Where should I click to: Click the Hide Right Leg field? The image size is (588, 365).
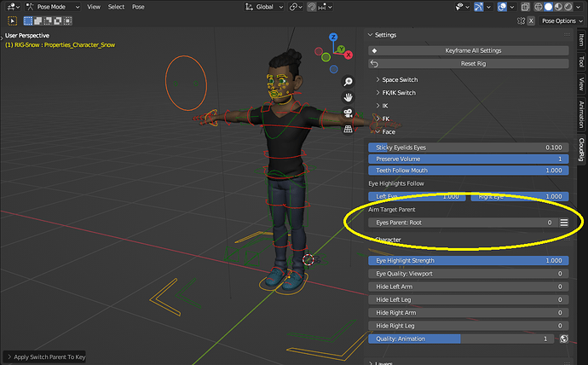coord(469,326)
